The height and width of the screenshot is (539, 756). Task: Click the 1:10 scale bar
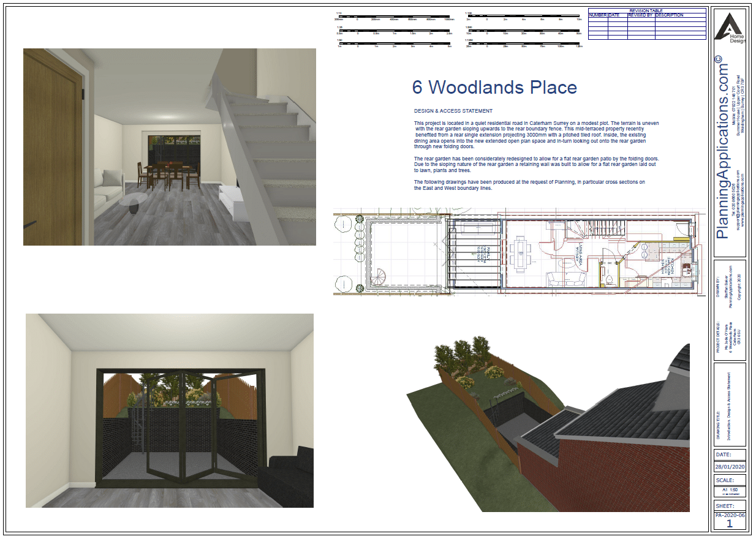395,17
